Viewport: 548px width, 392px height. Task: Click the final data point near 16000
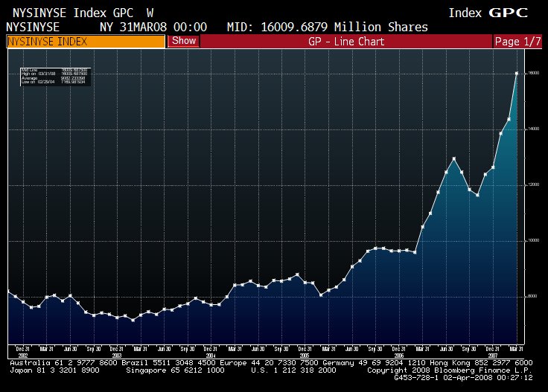(x=517, y=74)
